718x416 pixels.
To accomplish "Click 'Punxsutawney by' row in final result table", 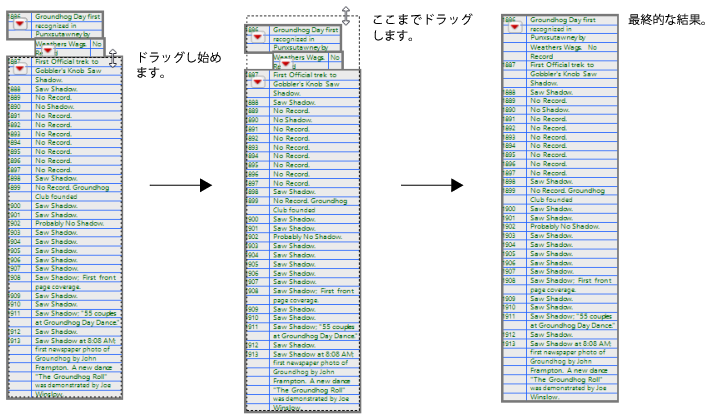I will coord(558,38).
